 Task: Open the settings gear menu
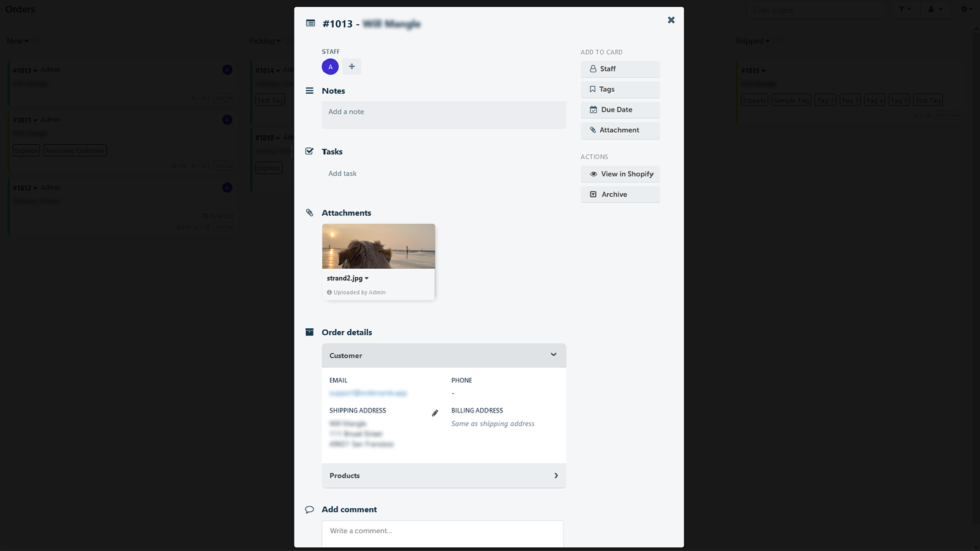(x=965, y=9)
